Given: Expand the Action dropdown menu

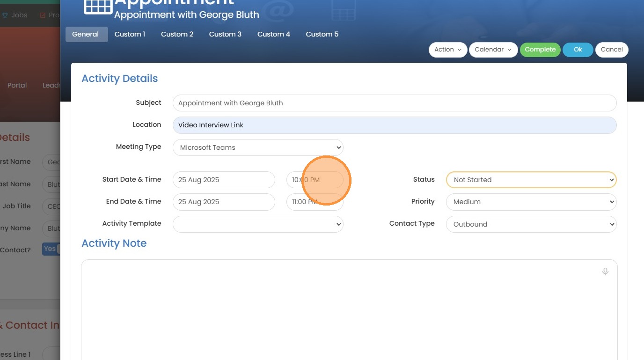Looking at the screenshot, I should pos(448,50).
